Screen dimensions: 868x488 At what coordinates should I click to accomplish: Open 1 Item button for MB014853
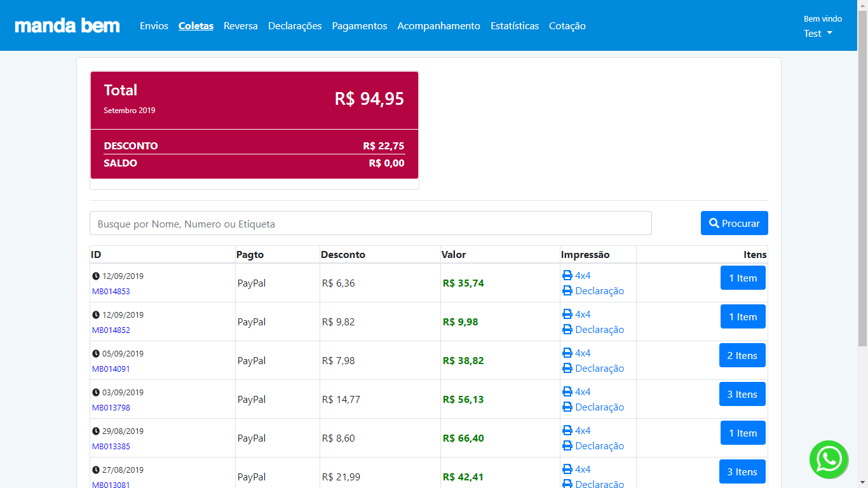click(743, 278)
